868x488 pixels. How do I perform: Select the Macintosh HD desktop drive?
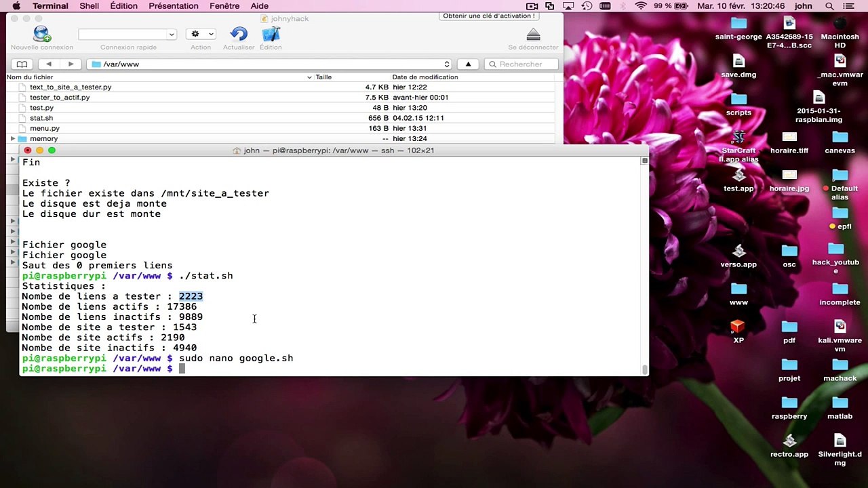point(840,31)
